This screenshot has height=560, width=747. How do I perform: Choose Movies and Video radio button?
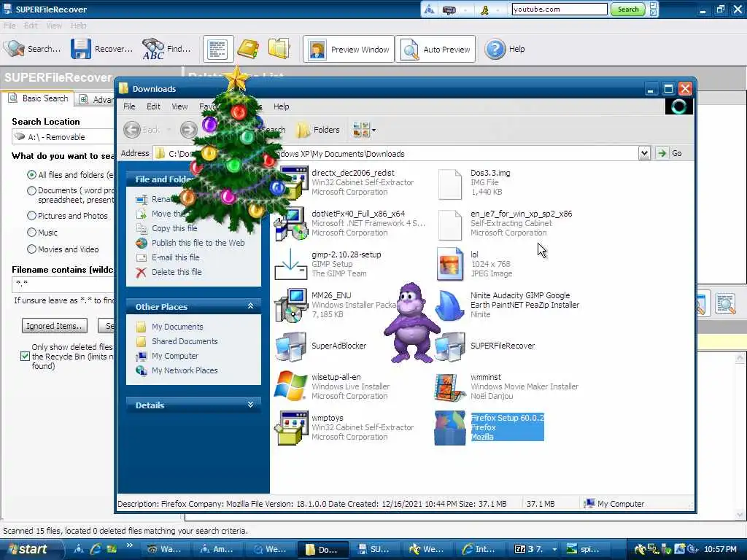pos(31,249)
